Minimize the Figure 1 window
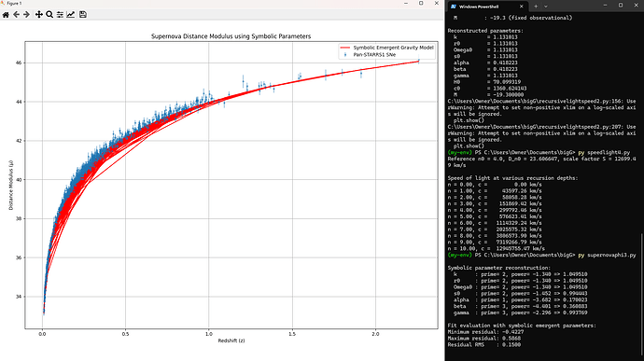The width and height of the screenshot is (644, 361). tap(406, 4)
